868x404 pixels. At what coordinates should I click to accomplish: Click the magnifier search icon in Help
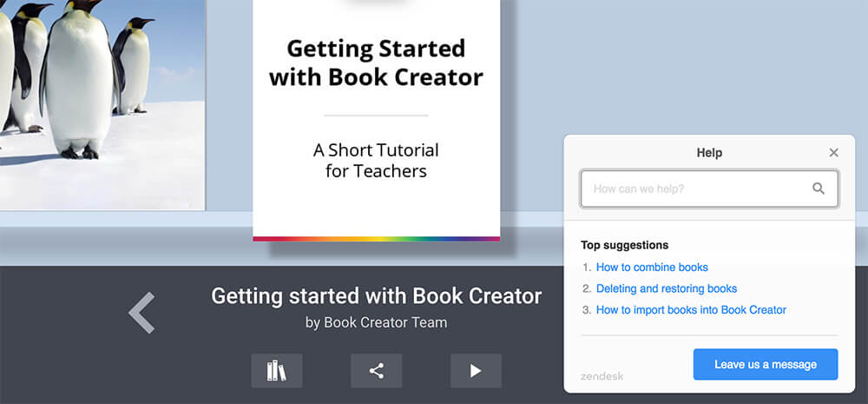click(x=818, y=189)
